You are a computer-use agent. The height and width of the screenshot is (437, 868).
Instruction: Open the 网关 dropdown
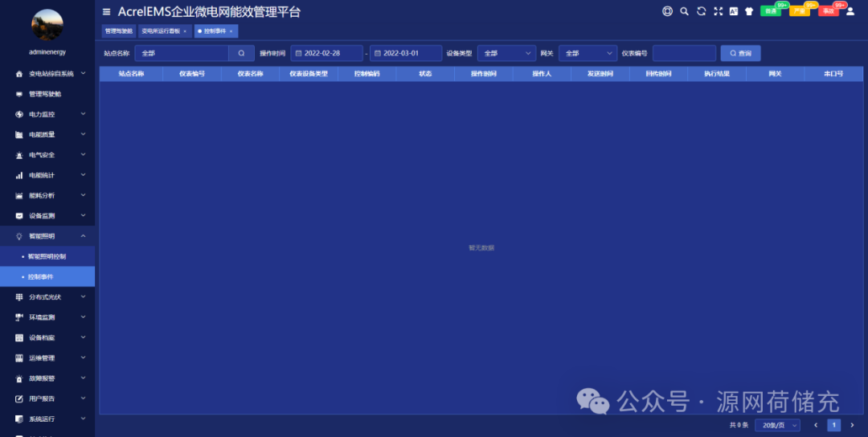coord(588,53)
